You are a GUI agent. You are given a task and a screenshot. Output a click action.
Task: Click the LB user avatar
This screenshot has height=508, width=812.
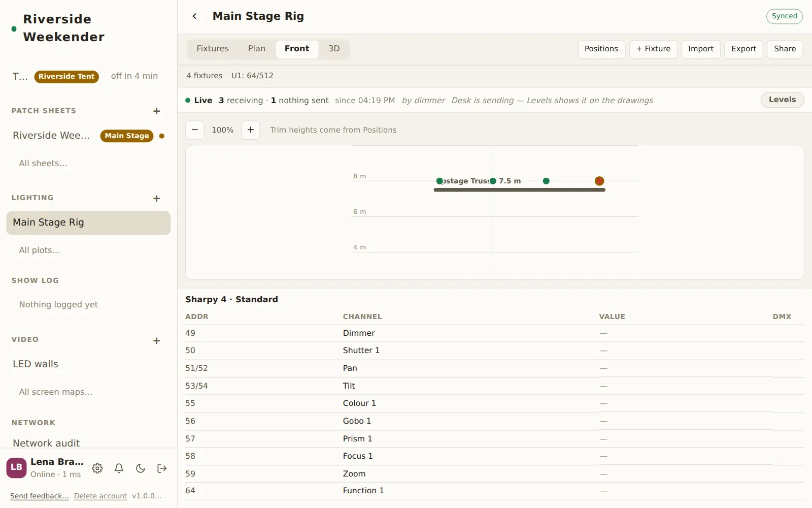coord(16,467)
